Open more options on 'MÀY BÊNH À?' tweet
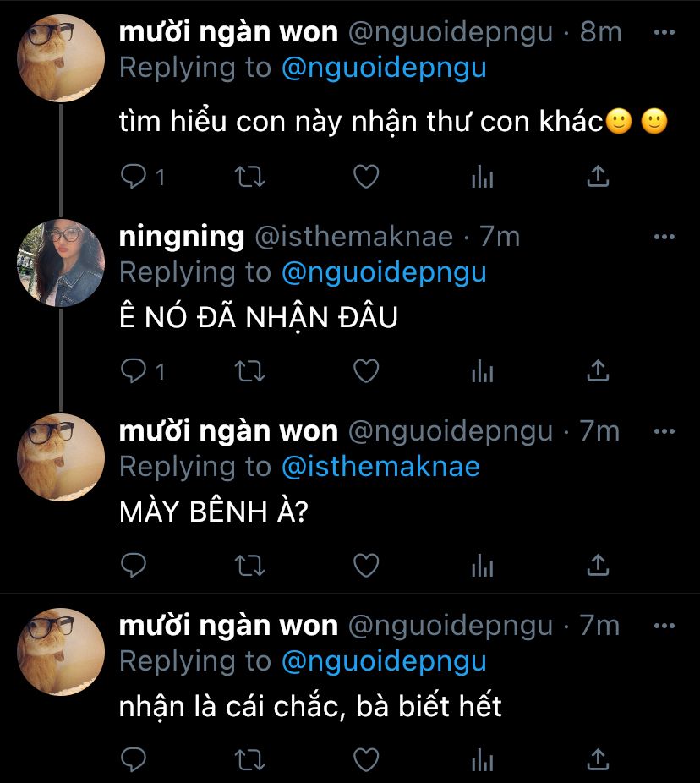The width and height of the screenshot is (700, 783). coord(665,432)
